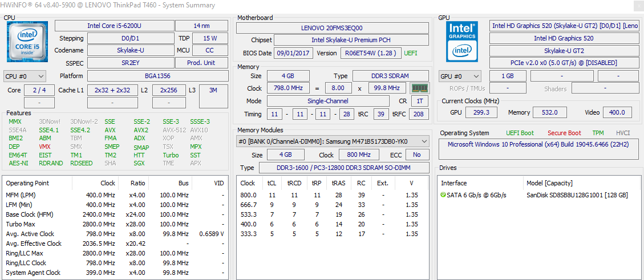The image size is (644, 280).
Task: Click the Interface column header in Drives
Action: [454, 183]
